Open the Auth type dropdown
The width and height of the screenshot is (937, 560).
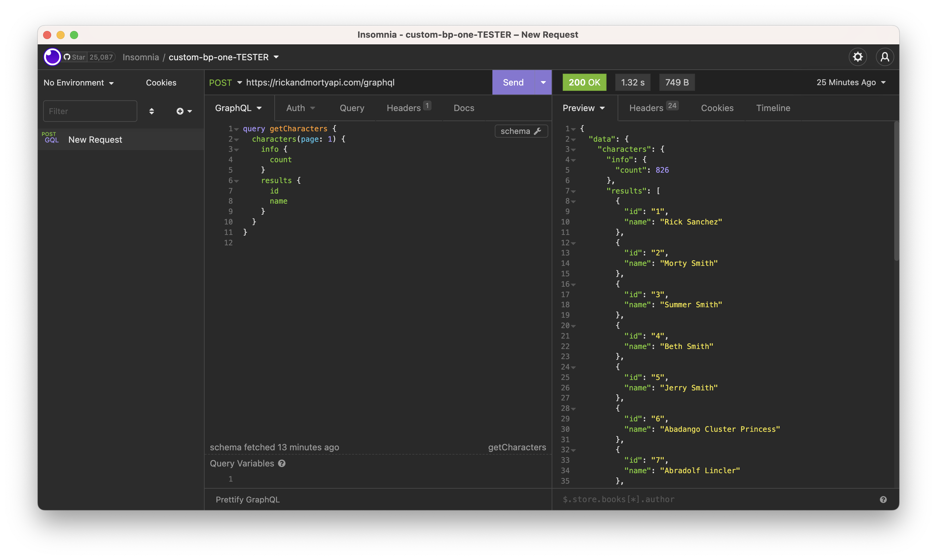pos(300,108)
